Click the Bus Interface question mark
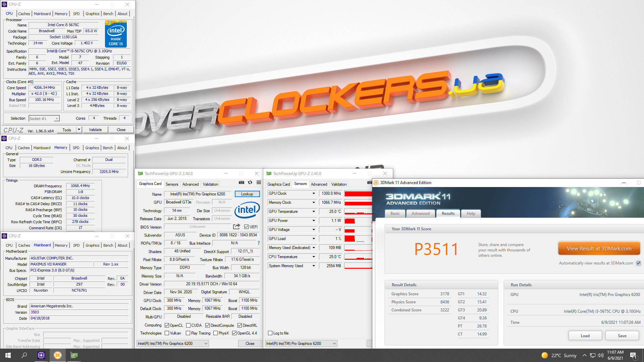Screen dimensions: 644x362 (258, 243)
